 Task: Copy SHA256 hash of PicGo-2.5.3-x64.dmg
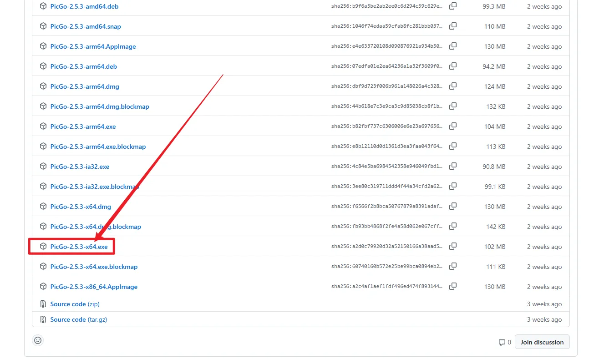453,207
